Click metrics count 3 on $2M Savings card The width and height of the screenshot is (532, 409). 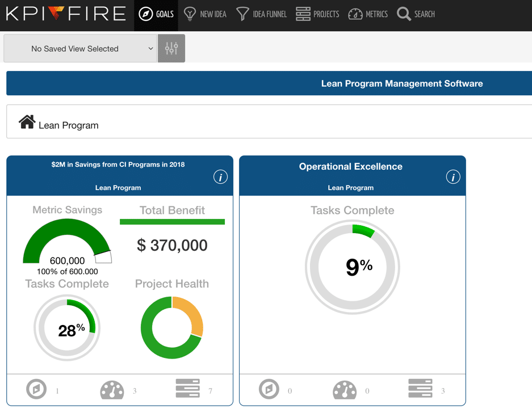[135, 391]
